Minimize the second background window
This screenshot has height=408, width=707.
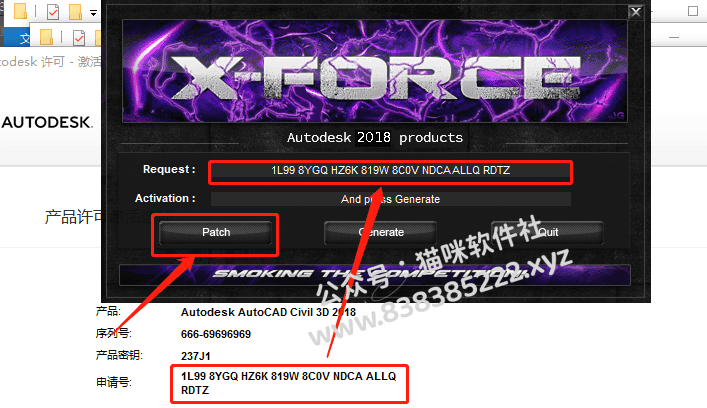coord(674,37)
